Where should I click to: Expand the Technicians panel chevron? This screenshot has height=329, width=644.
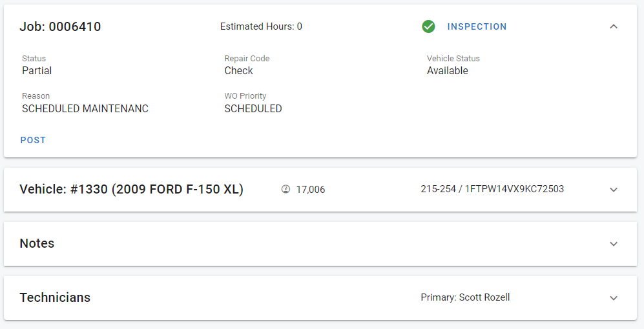[614, 298]
